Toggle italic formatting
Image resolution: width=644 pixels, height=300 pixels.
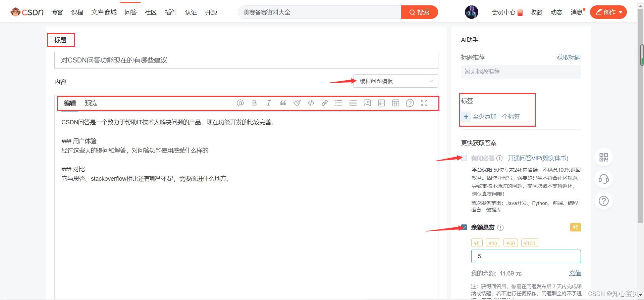[269, 103]
